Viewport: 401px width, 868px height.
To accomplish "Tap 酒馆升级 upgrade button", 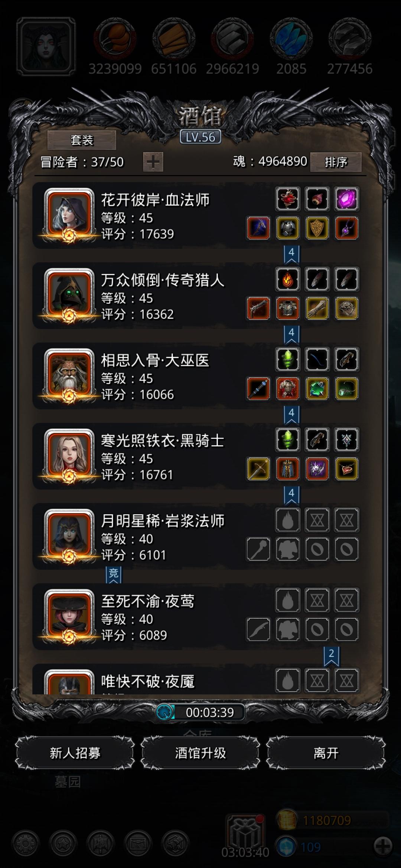I will pyautogui.click(x=200, y=753).
